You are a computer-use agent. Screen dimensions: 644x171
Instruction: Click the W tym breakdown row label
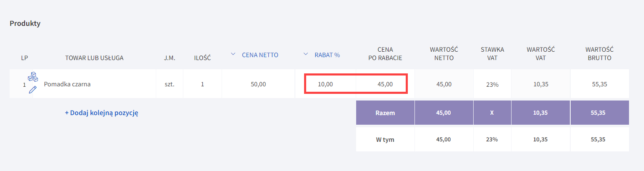tap(385, 140)
